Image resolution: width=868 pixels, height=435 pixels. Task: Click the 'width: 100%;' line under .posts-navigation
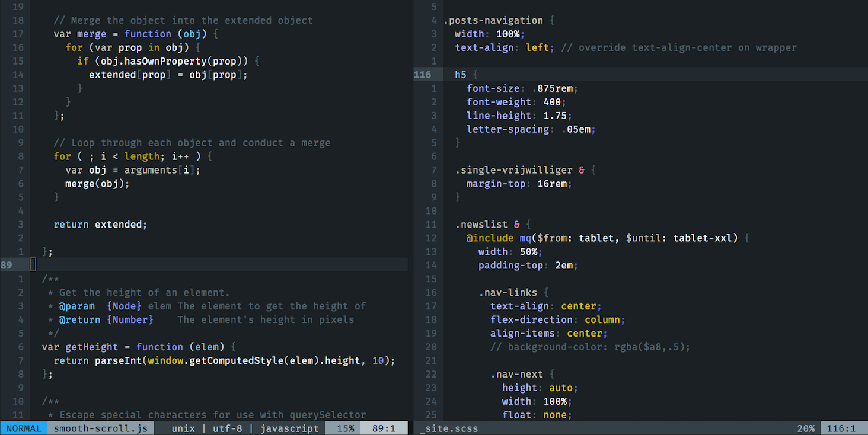pyautogui.click(x=490, y=34)
